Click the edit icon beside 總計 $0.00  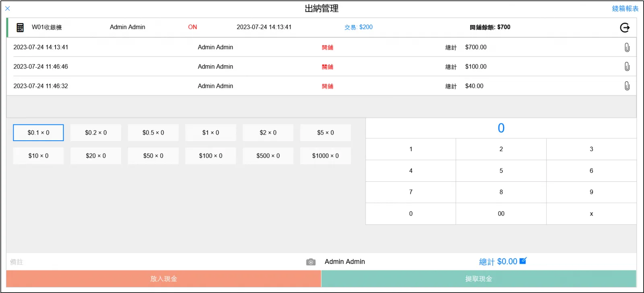tap(523, 261)
